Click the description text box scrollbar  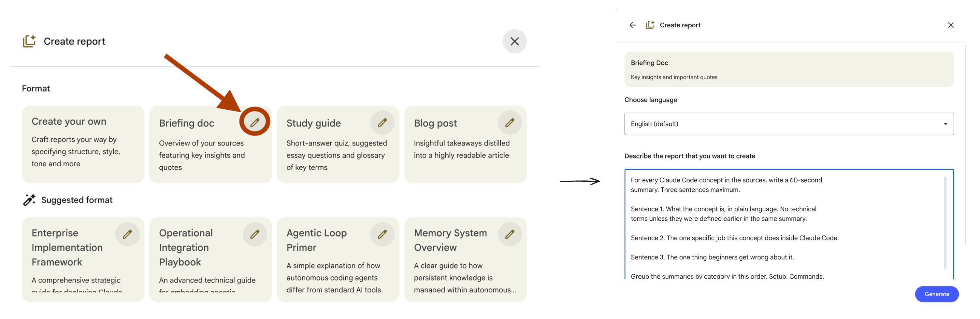click(945, 223)
